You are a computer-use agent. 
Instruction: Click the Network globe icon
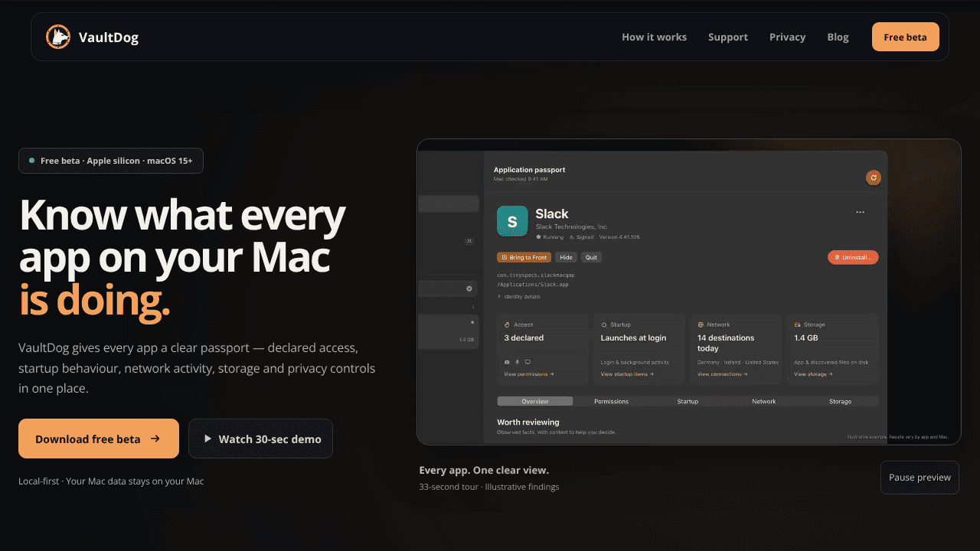click(701, 324)
